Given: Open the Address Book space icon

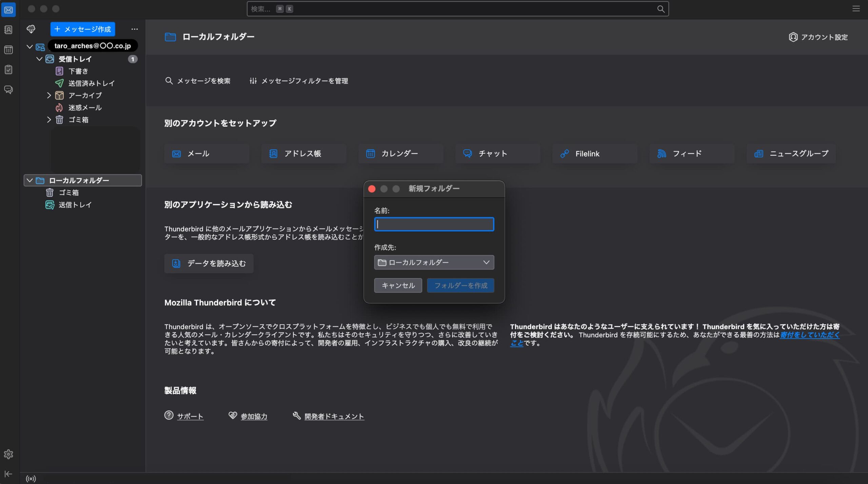Looking at the screenshot, I should coord(8,30).
